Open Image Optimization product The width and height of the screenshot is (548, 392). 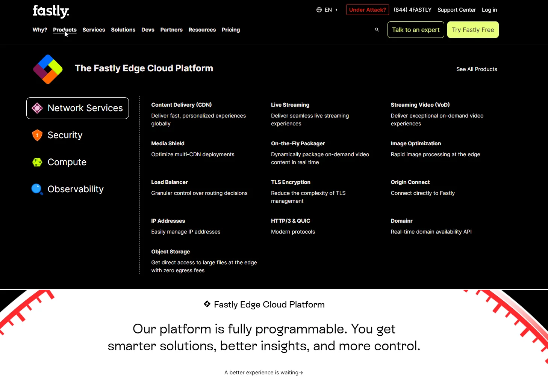(416, 143)
